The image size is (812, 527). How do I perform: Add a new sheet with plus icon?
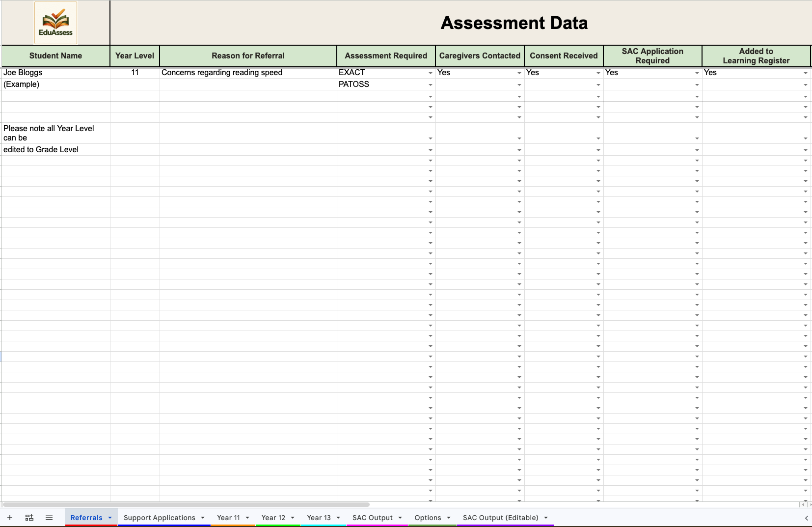pyautogui.click(x=10, y=518)
